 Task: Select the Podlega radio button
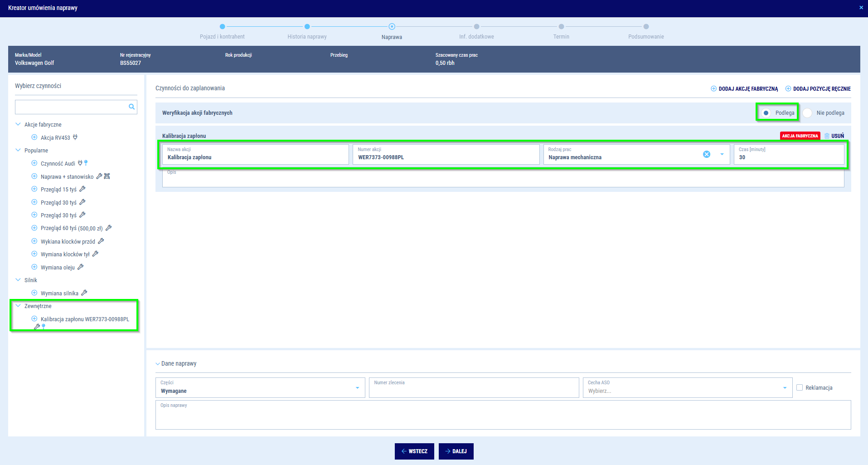[x=766, y=113]
